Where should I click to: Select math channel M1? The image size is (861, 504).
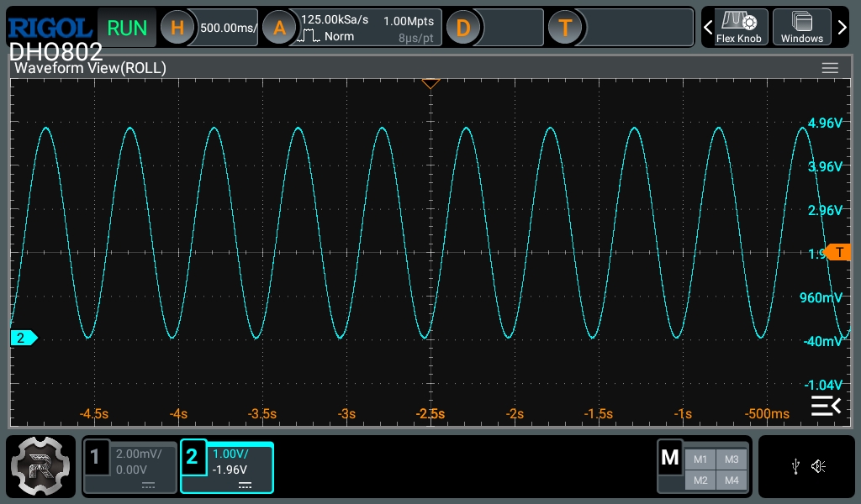[700, 459]
